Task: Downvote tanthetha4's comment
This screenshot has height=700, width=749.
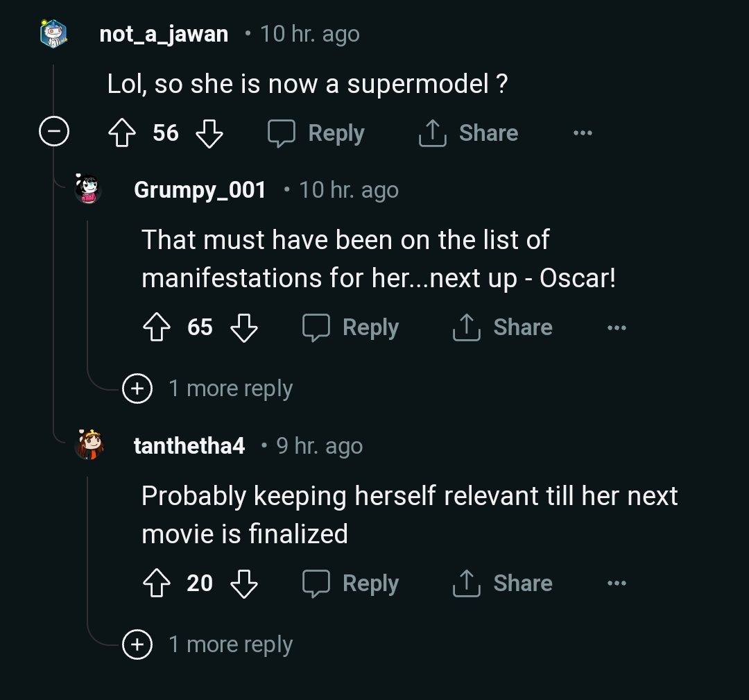Action: pos(243,583)
